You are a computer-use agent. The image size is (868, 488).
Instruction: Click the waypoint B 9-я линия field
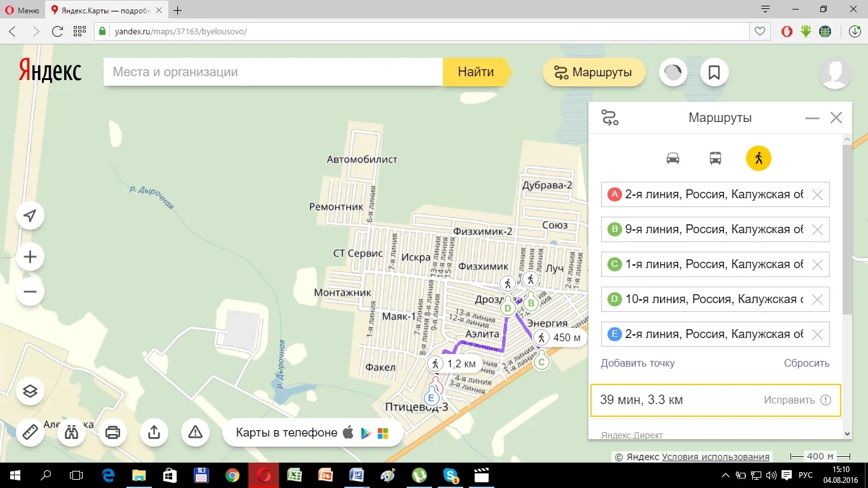(x=715, y=230)
